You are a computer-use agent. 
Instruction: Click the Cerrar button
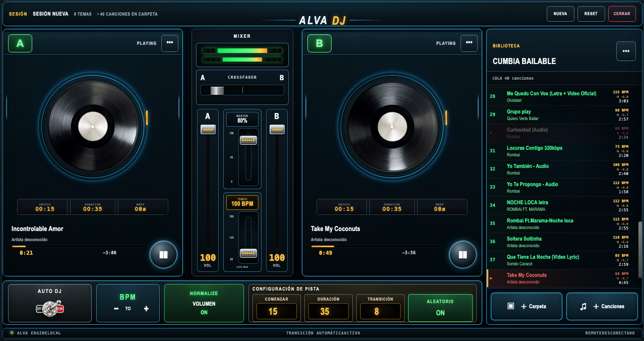(x=622, y=14)
